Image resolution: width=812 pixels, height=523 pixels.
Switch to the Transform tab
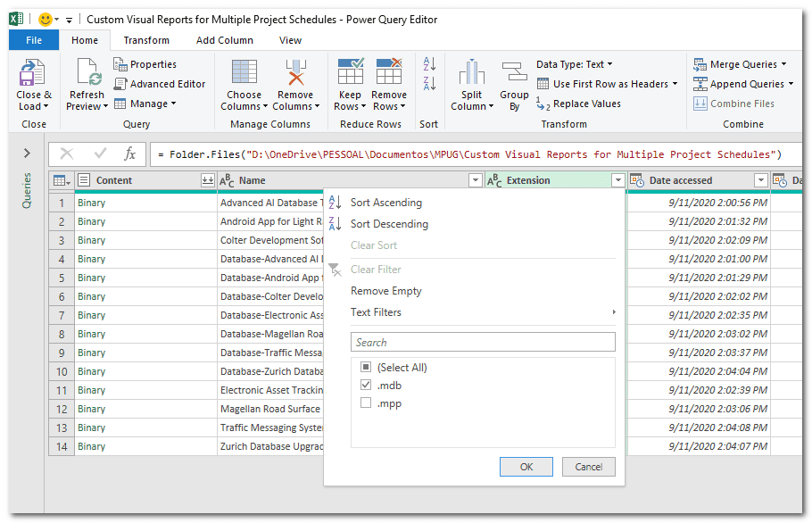click(x=146, y=40)
